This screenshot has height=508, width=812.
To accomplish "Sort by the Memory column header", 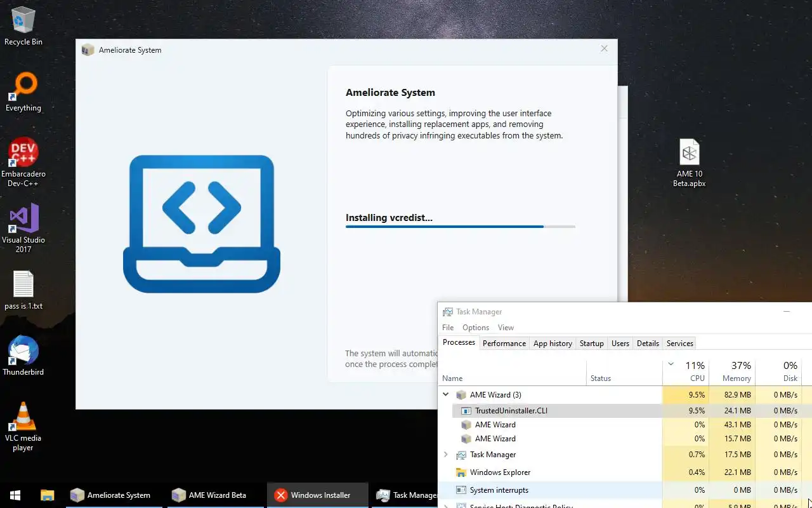I will click(x=732, y=372).
